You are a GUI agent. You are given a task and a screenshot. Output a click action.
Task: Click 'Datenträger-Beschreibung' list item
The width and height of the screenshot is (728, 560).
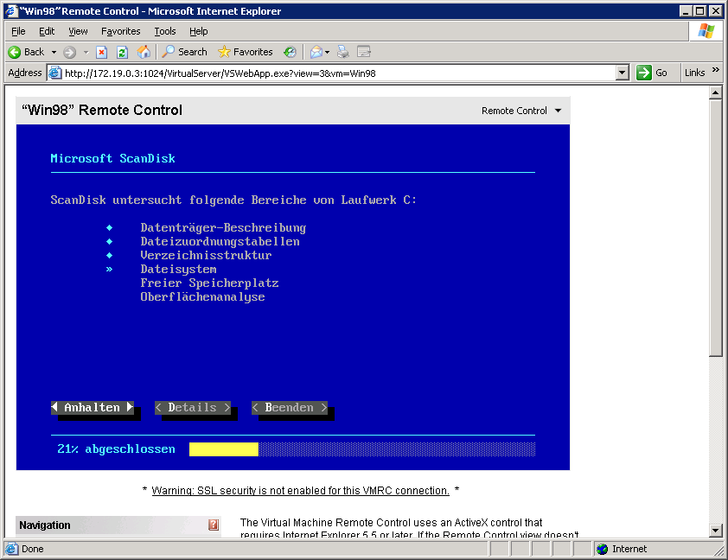(x=223, y=228)
